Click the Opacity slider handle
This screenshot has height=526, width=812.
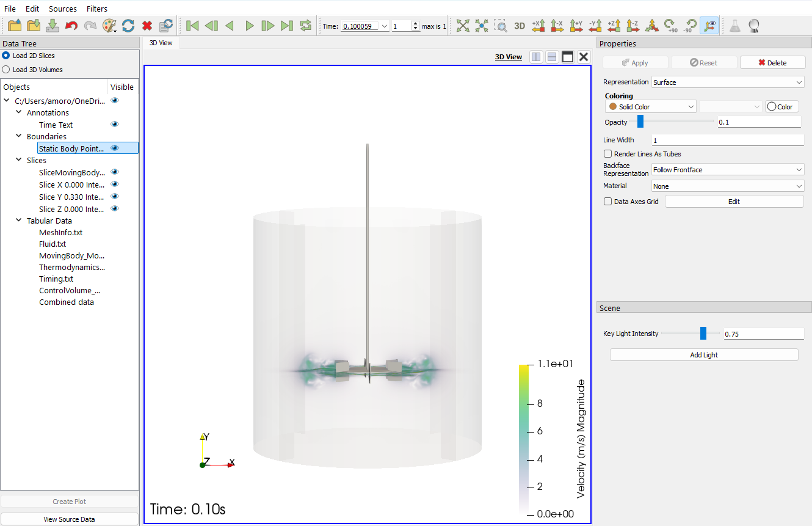(x=640, y=122)
